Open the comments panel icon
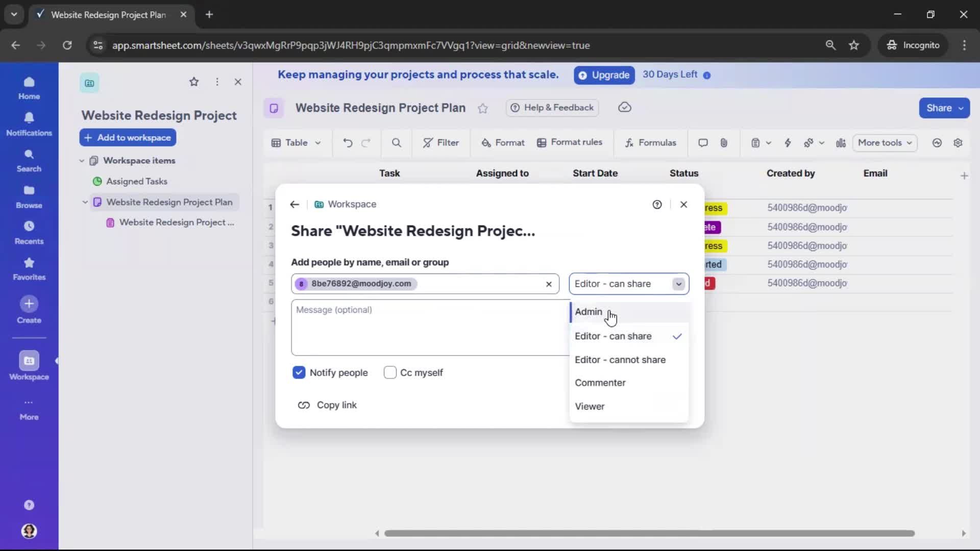 point(702,143)
